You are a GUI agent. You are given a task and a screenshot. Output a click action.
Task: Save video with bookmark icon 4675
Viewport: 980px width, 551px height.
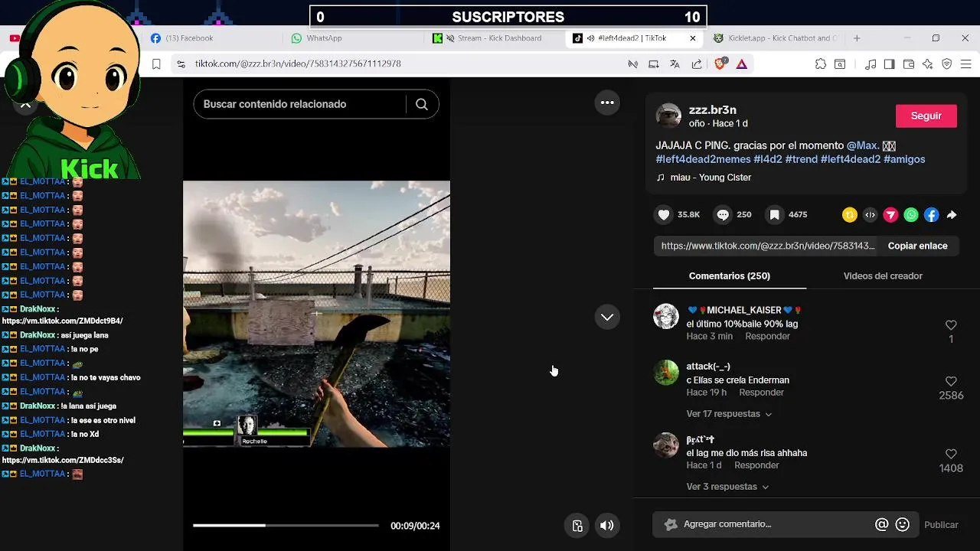774,215
